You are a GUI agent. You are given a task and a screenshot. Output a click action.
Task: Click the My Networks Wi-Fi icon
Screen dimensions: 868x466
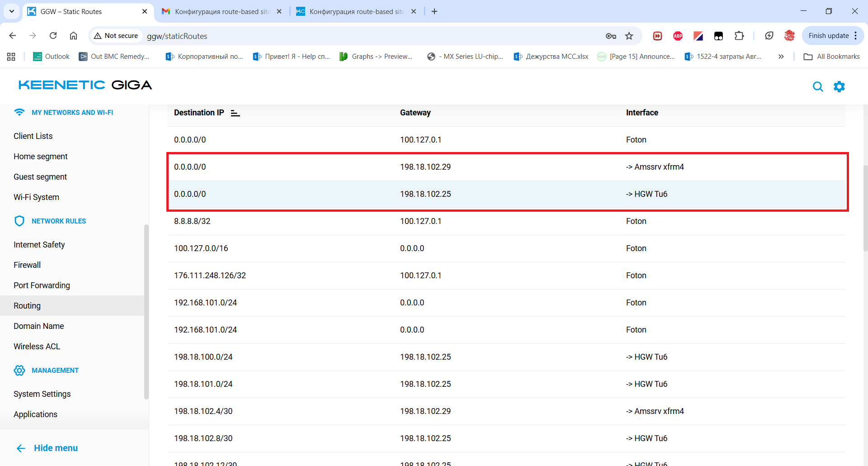19,112
